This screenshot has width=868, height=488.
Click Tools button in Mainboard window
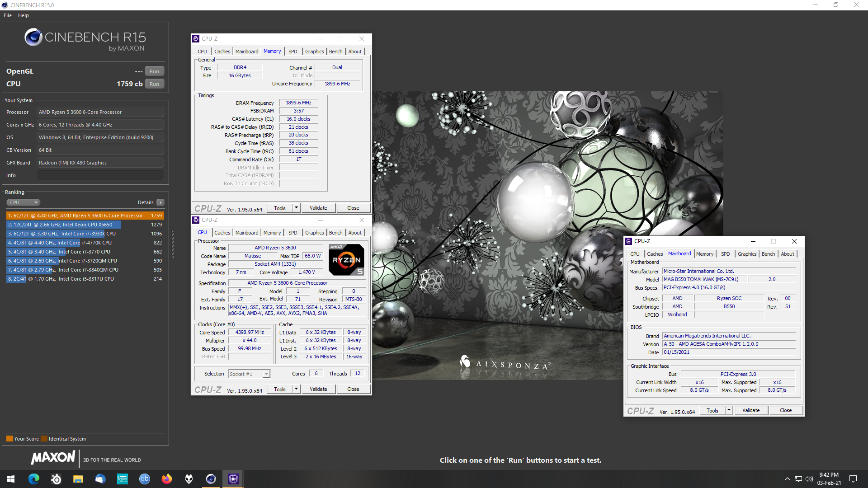point(712,410)
